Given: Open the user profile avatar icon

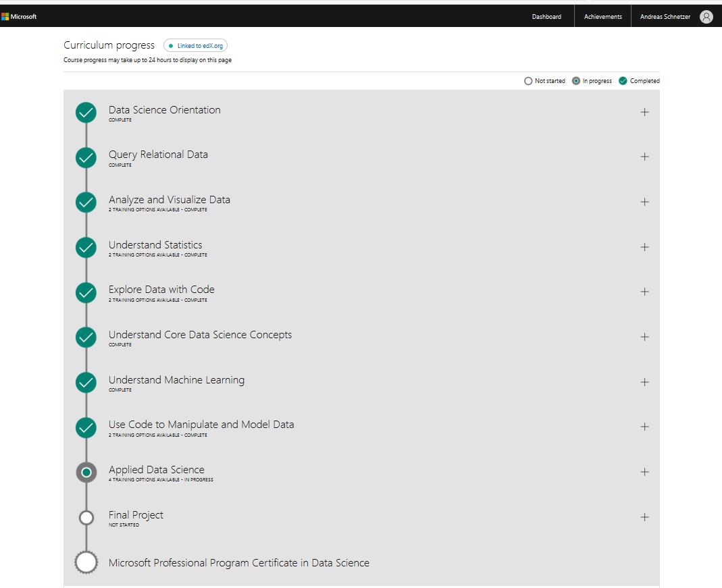Looking at the screenshot, I should pos(706,17).
